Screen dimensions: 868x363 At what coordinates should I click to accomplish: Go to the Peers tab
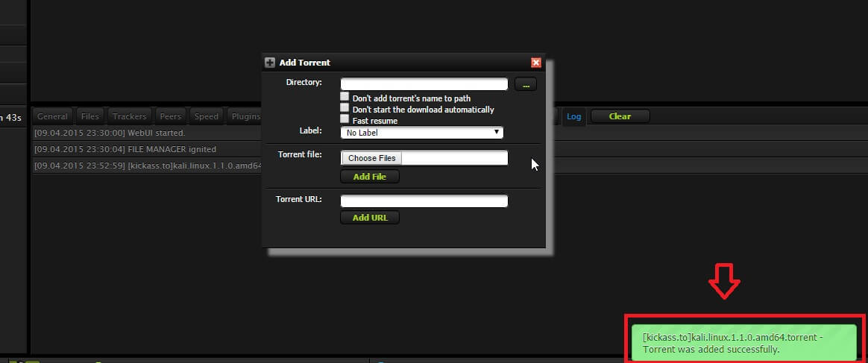tap(171, 116)
